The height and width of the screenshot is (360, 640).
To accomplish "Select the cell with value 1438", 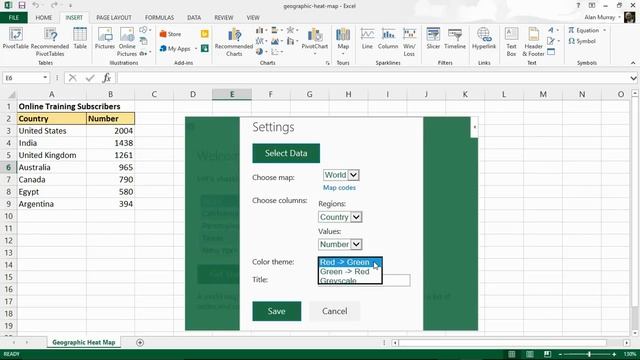I will click(x=111, y=143).
